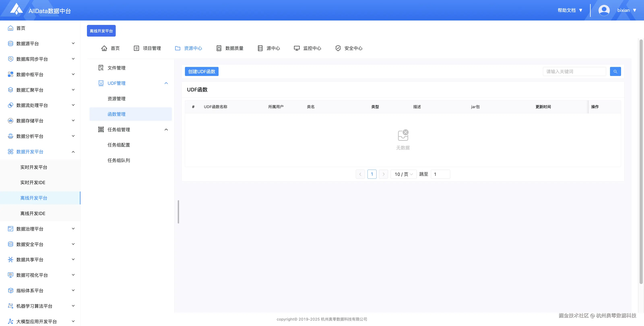Expand 数据库同步平台 chevron
Viewport: 644px width, 326px height.
(73, 59)
